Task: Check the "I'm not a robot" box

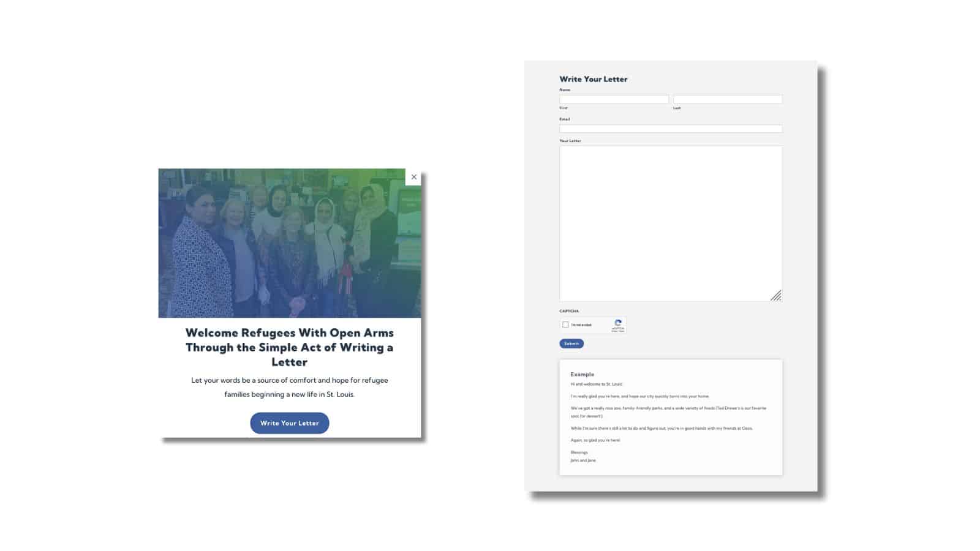Action: [565, 325]
